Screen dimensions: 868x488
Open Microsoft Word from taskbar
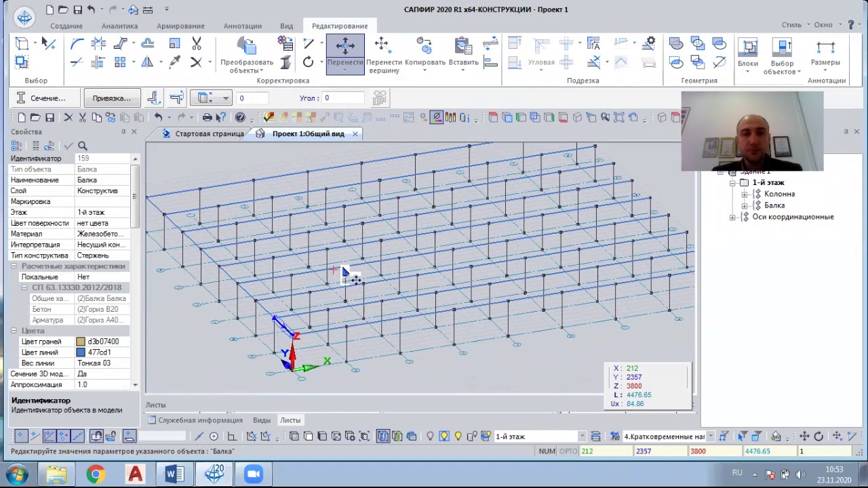tap(174, 474)
